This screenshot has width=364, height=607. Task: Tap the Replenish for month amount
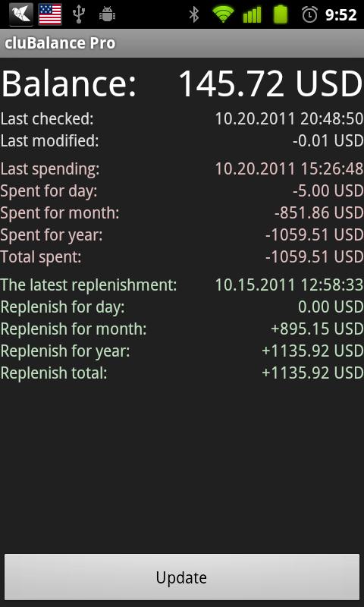pyautogui.click(x=317, y=329)
